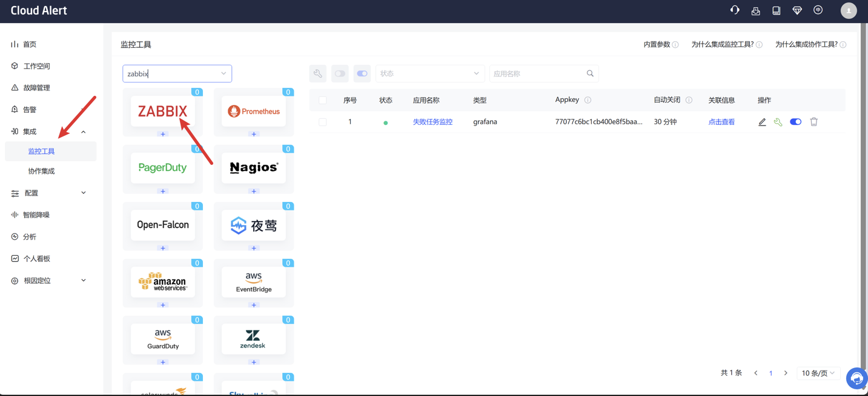The width and height of the screenshot is (868, 396).
Task: Select the Prometheus integration card
Action: click(x=254, y=111)
